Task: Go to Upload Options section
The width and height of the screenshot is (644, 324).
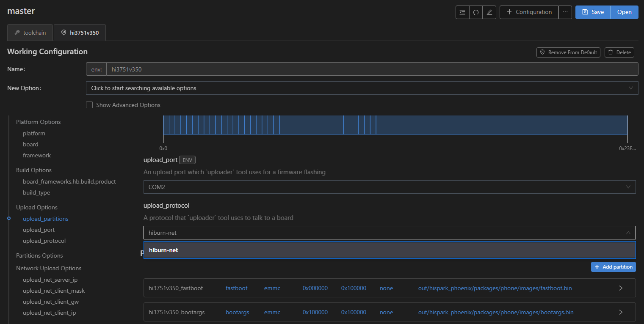Action: click(x=37, y=207)
